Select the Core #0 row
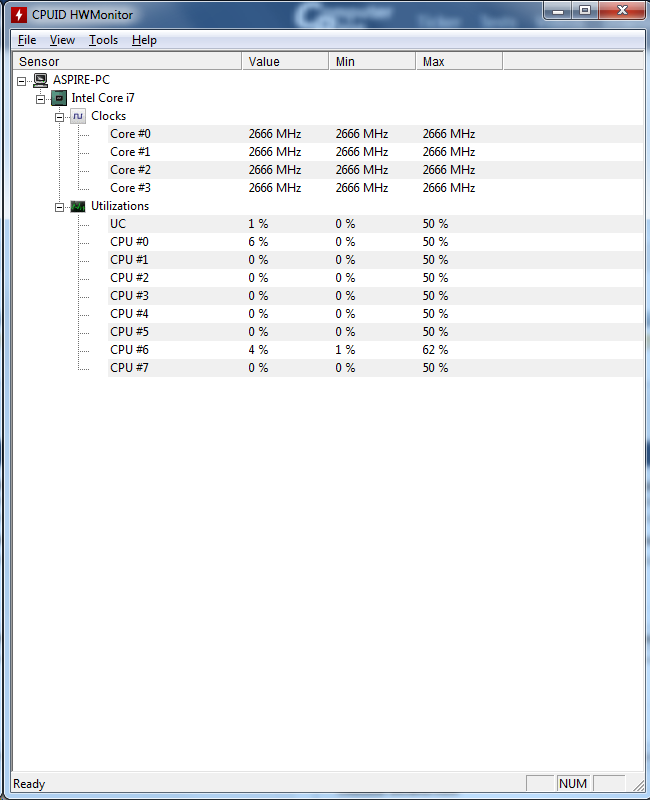Image resolution: width=650 pixels, height=800 pixels. pos(376,134)
